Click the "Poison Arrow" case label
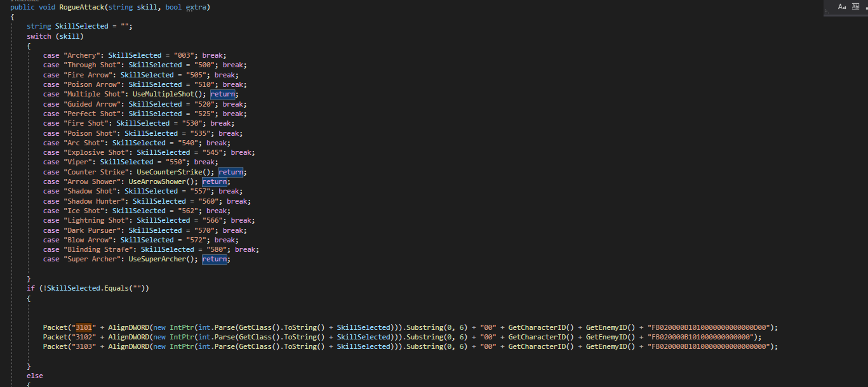This screenshot has width=868, height=387. (x=92, y=84)
